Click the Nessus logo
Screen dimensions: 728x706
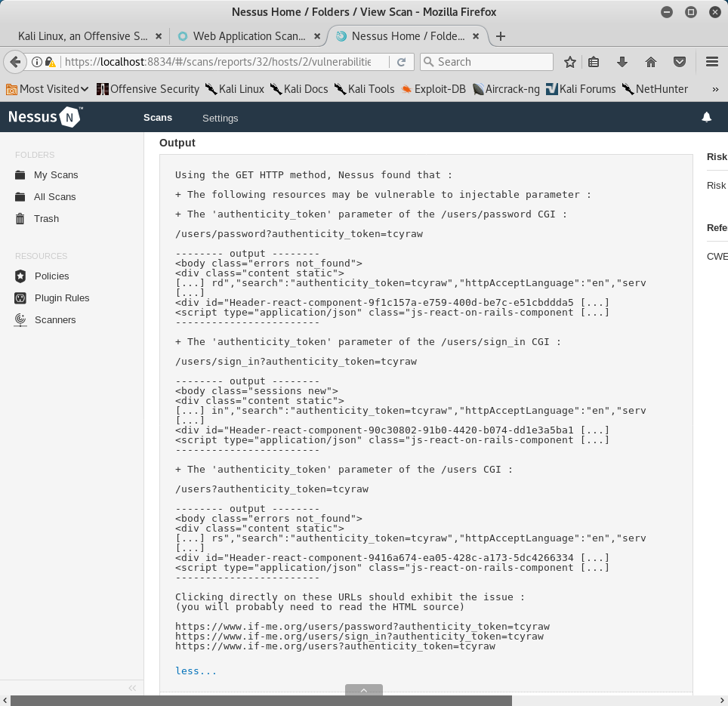click(x=45, y=116)
